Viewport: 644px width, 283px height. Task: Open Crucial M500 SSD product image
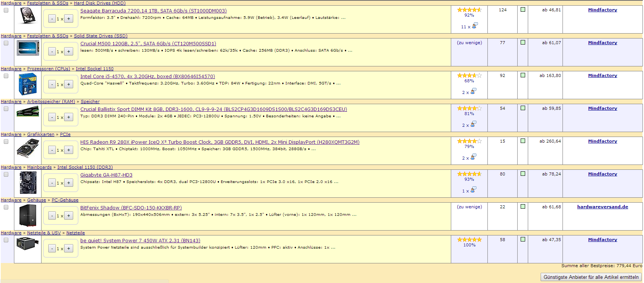click(x=28, y=48)
